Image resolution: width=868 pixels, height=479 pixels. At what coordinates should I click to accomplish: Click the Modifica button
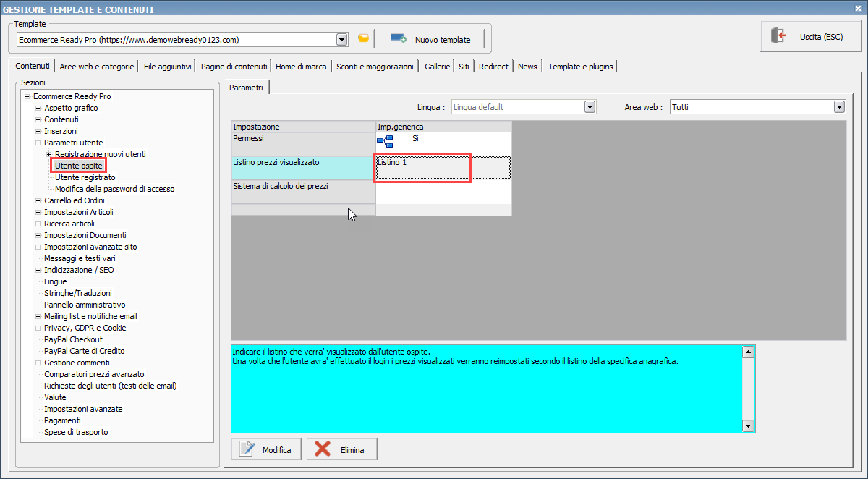266,449
